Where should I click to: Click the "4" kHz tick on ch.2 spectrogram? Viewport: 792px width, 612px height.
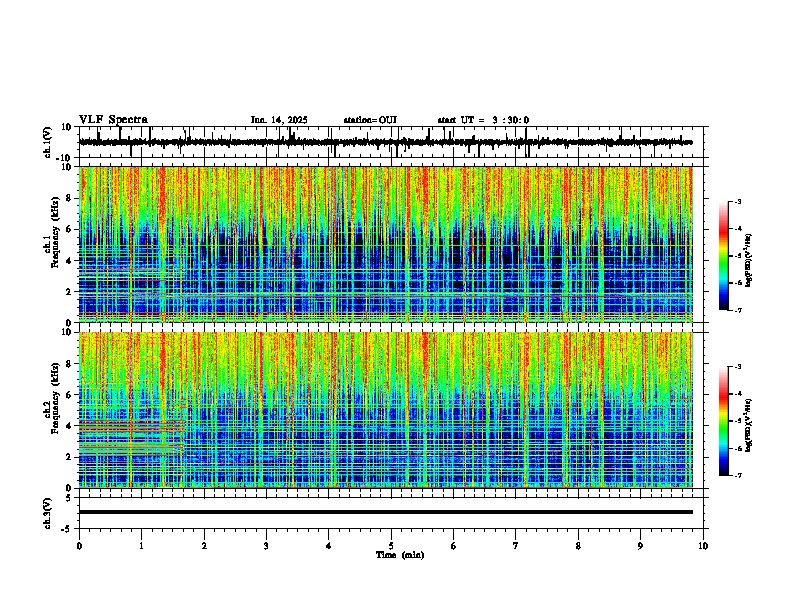pos(70,426)
